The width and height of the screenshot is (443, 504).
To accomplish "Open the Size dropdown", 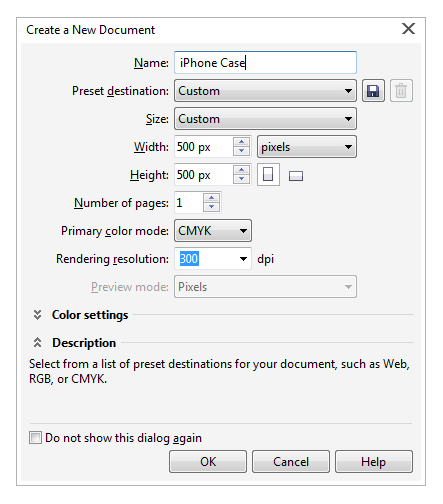I will click(x=265, y=119).
